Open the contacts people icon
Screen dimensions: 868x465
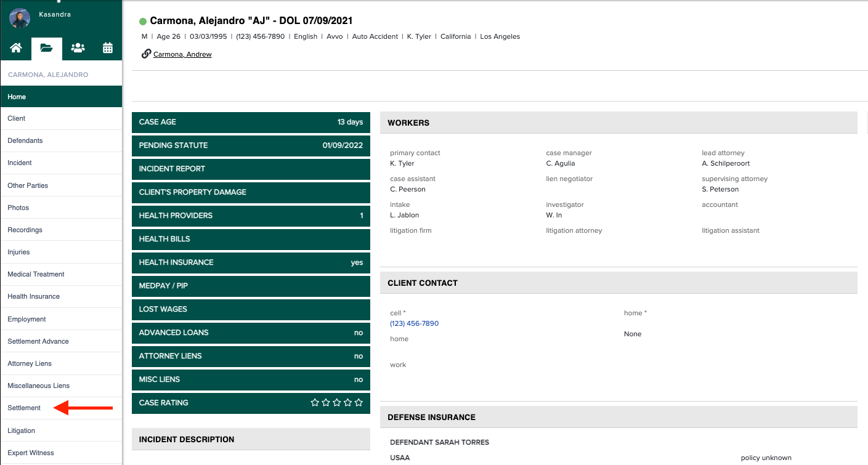[x=77, y=47]
